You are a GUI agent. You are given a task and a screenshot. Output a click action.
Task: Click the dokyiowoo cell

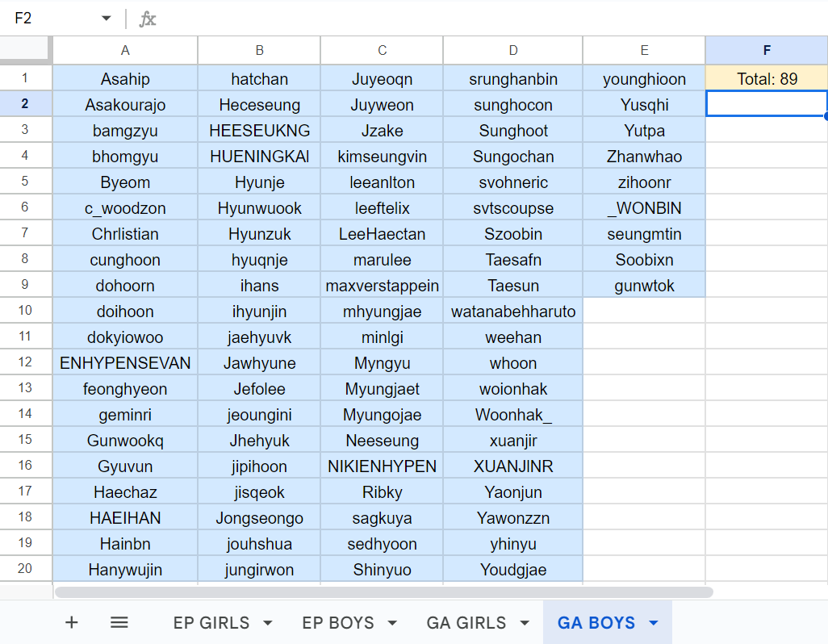tap(125, 337)
